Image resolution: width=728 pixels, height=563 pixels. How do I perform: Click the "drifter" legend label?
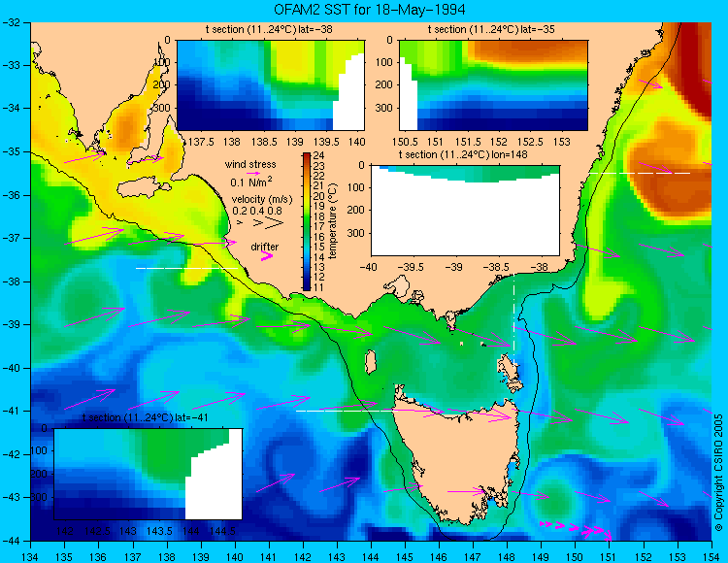coord(265,247)
